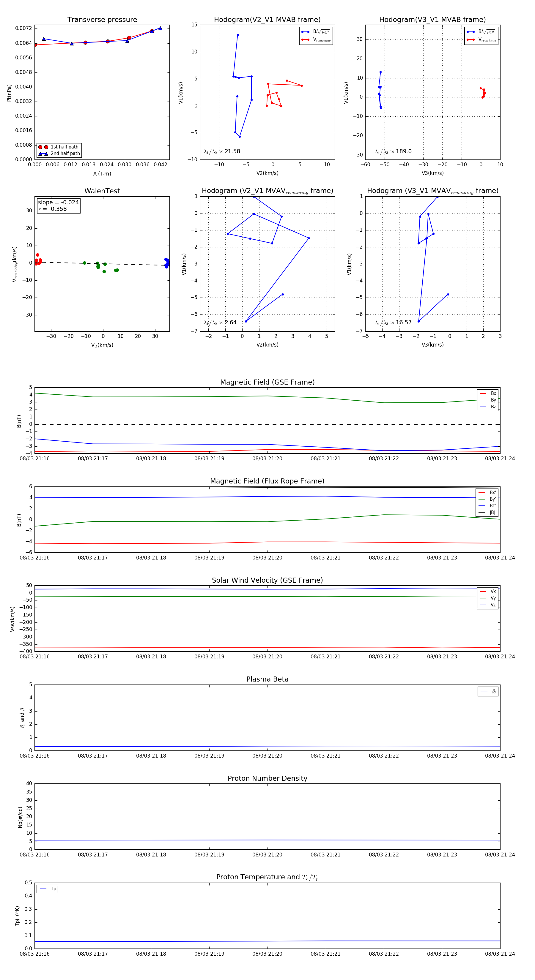Screen dimensions: 535x980
Task: Click the eigenvalue ratio value '16.57'
Action: click(x=404, y=323)
